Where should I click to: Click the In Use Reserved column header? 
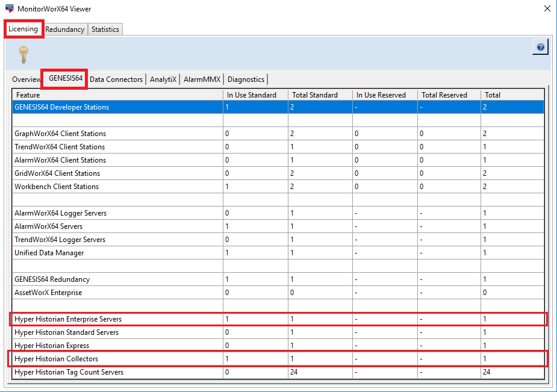pyautogui.click(x=385, y=95)
